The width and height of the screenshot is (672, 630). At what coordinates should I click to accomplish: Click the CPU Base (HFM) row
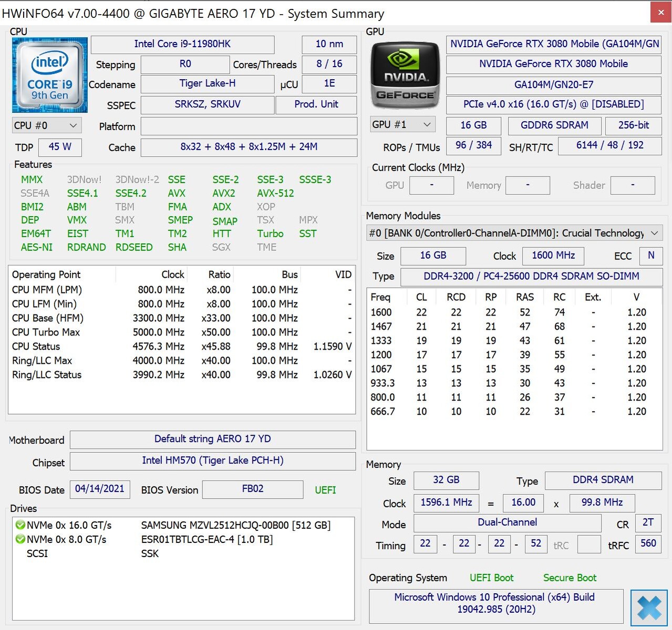click(x=182, y=318)
